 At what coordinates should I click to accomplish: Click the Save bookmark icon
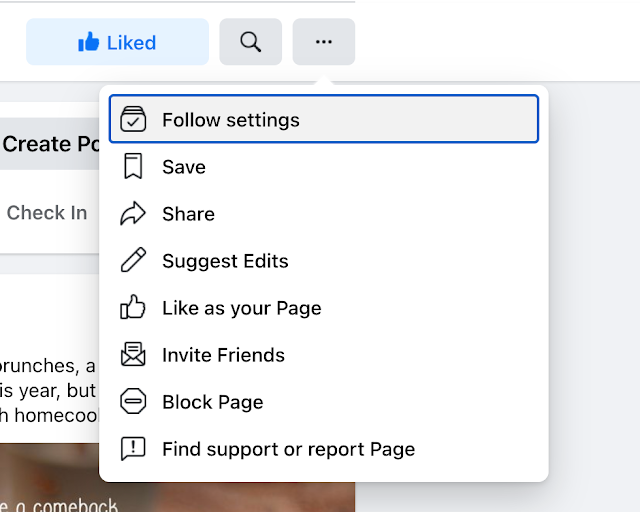click(x=133, y=167)
